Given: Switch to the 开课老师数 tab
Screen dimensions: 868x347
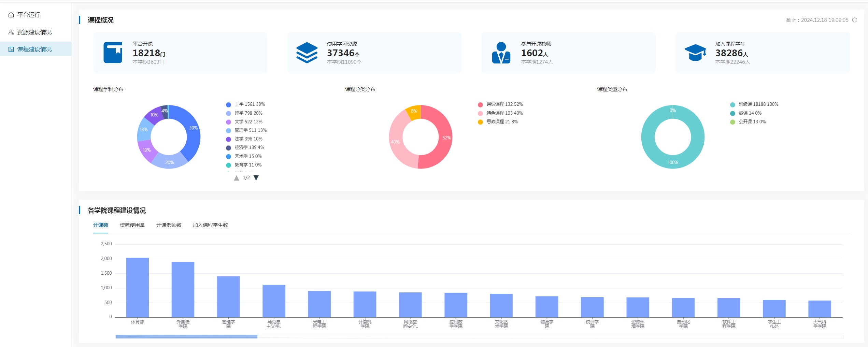Looking at the screenshot, I should coord(169,225).
